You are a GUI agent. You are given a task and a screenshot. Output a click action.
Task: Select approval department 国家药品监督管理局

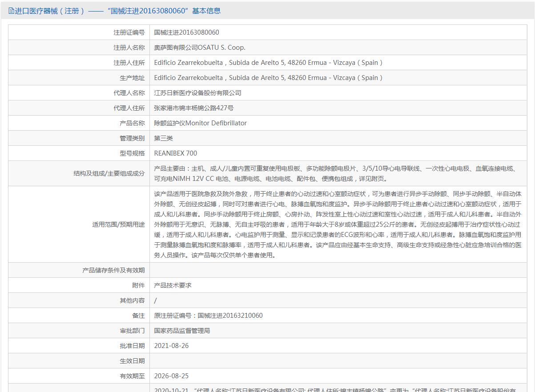[x=182, y=331]
